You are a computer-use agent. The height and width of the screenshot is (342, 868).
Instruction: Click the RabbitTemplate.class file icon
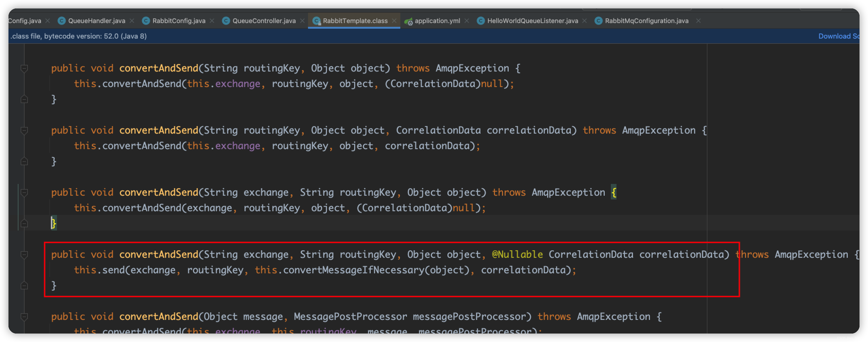316,21
